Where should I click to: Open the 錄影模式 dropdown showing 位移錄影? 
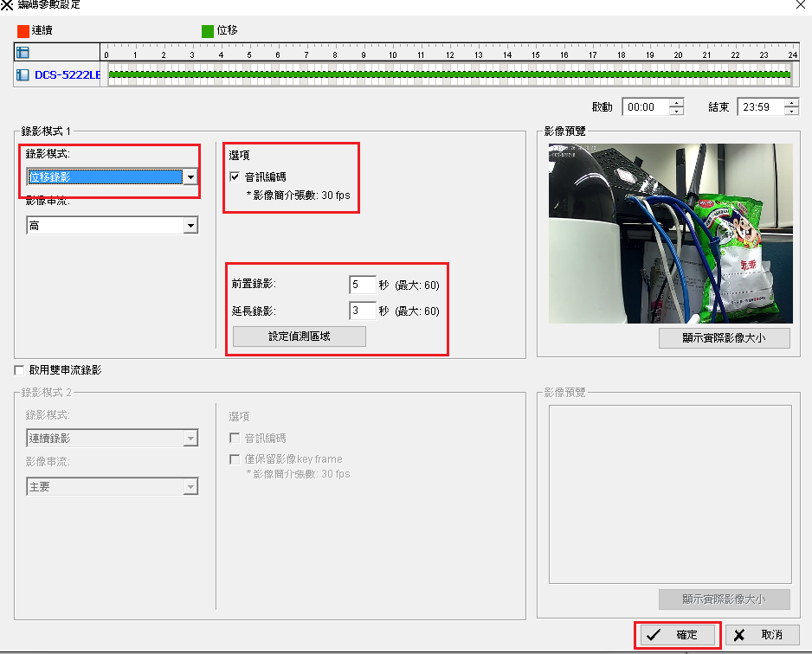pyautogui.click(x=190, y=176)
